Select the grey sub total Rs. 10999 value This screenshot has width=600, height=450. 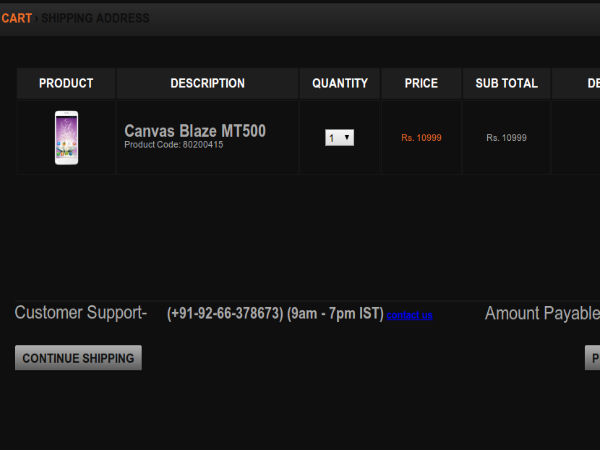pos(506,138)
